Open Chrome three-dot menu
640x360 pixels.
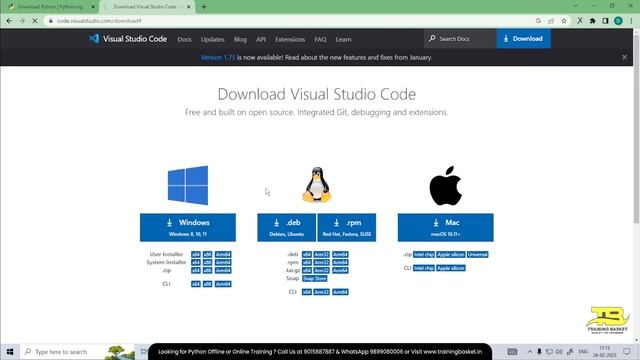(x=631, y=21)
